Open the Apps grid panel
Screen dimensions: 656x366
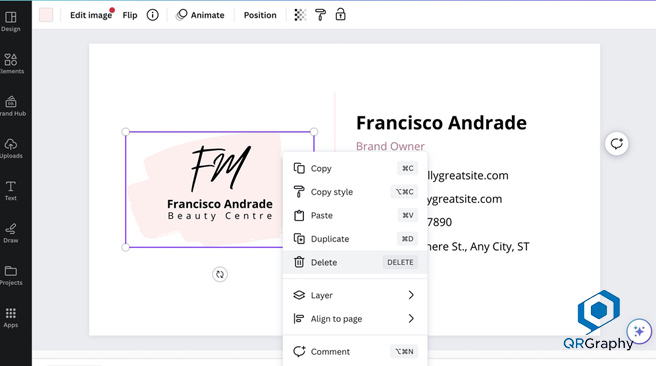11,318
